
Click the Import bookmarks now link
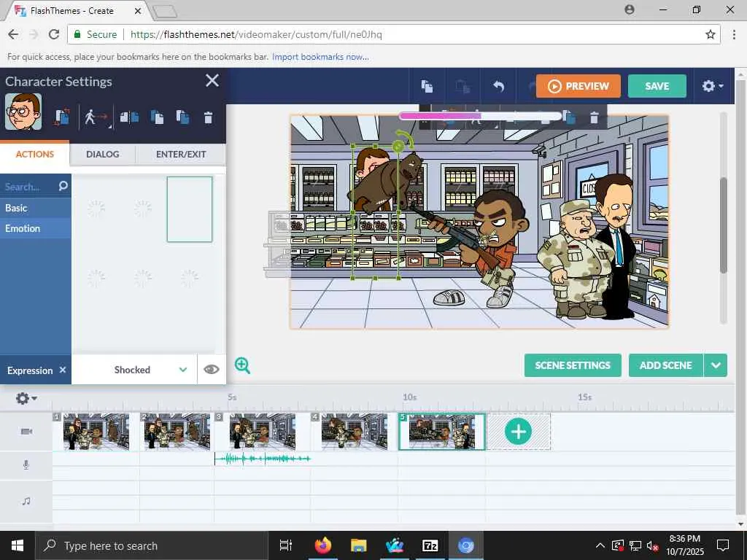pyautogui.click(x=320, y=57)
